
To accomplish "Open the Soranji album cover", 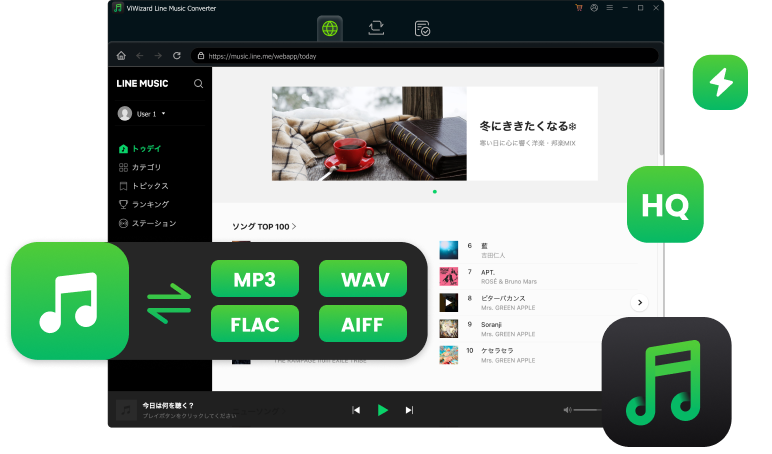I will [x=449, y=328].
